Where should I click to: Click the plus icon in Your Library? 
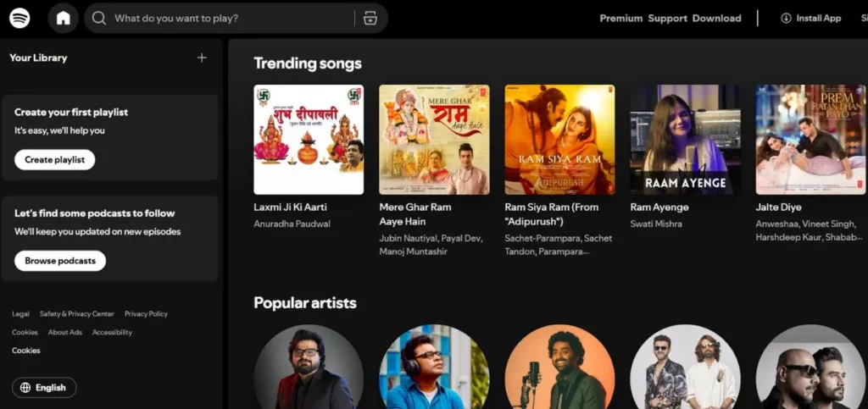point(202,58)
